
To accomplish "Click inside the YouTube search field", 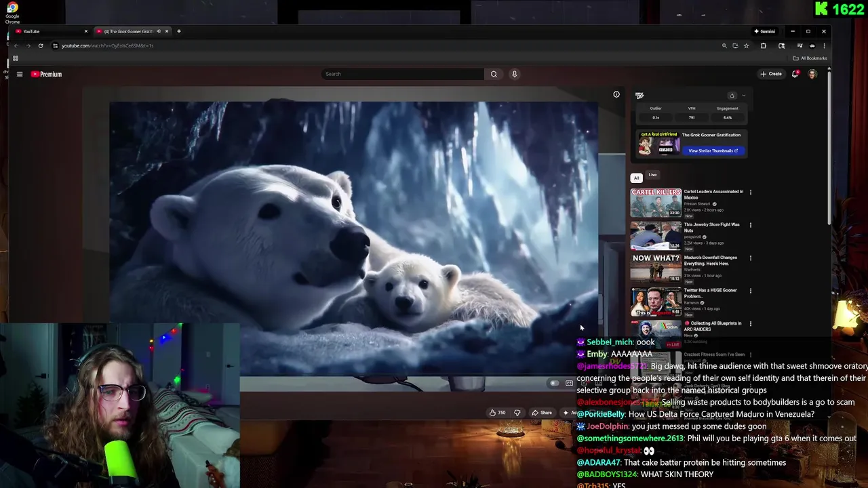I will [x=402, y=74].
